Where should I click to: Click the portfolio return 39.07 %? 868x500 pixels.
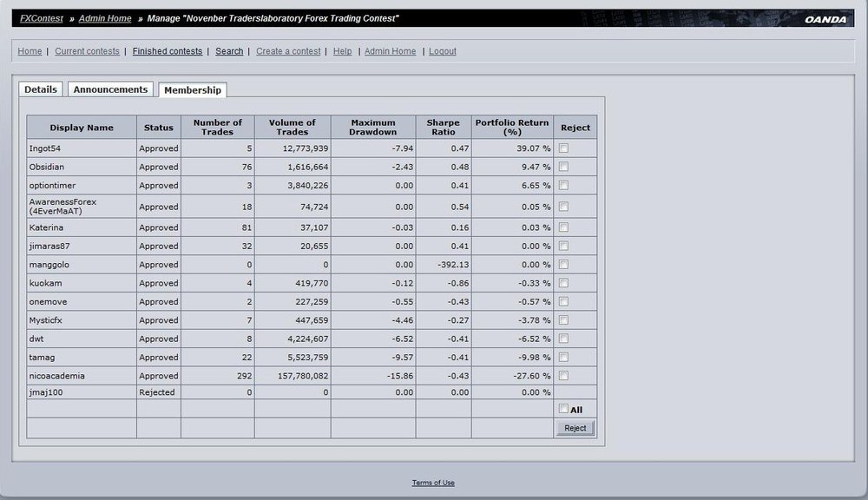pos(534,148)
